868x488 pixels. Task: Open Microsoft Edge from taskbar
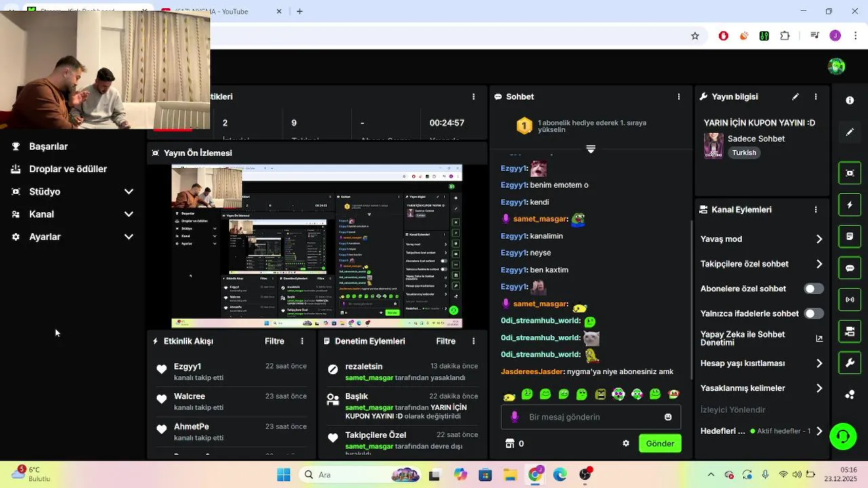click(x=560, y=475)
